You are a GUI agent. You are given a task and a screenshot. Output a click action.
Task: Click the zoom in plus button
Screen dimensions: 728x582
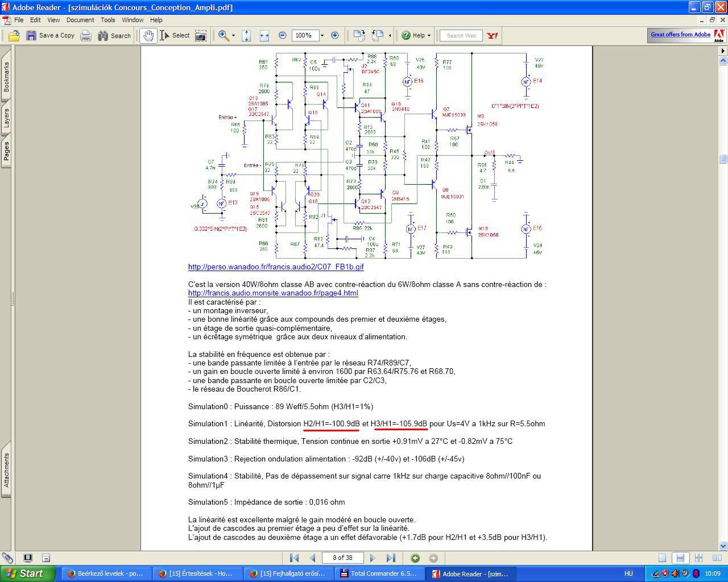click(x=335, y=35)
